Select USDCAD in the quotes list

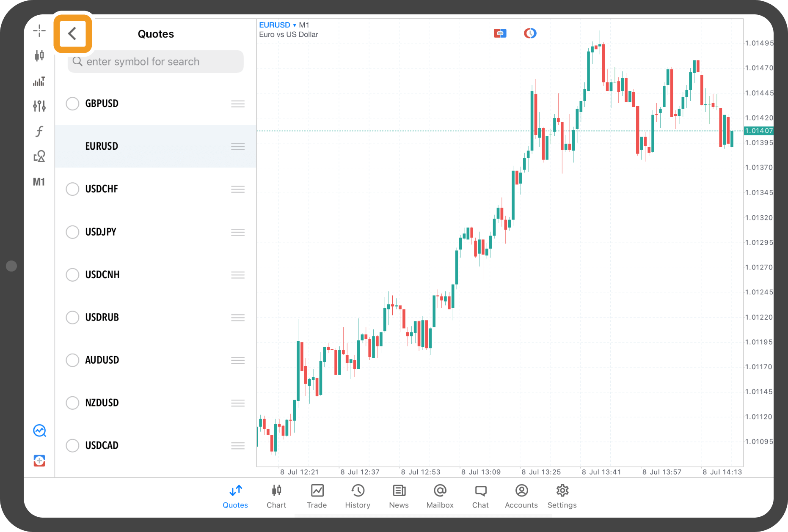(102, 445)
